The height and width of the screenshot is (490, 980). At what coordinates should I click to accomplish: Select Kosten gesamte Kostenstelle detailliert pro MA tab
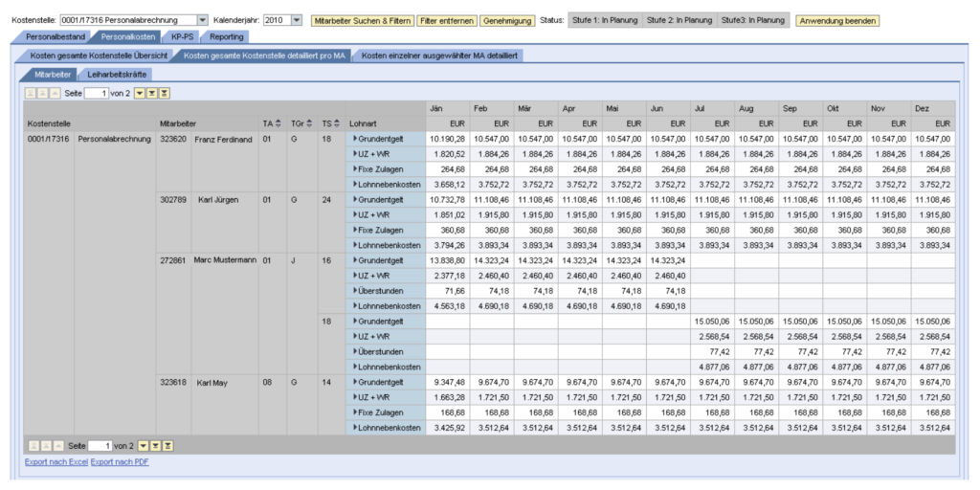point(264,56)
